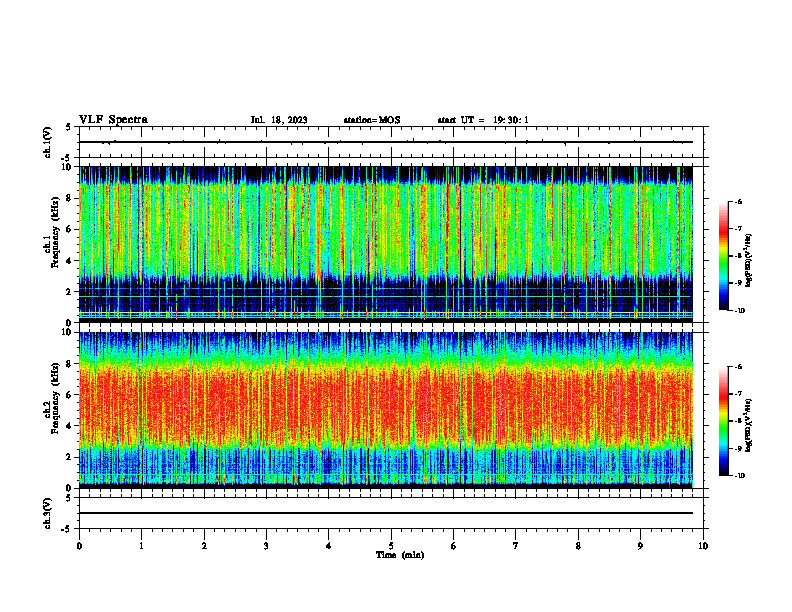The width and height of the screenshot is (792, 612).
Task: Click the "ch.1(V)" waveform axis label
Action: (47, 142)
